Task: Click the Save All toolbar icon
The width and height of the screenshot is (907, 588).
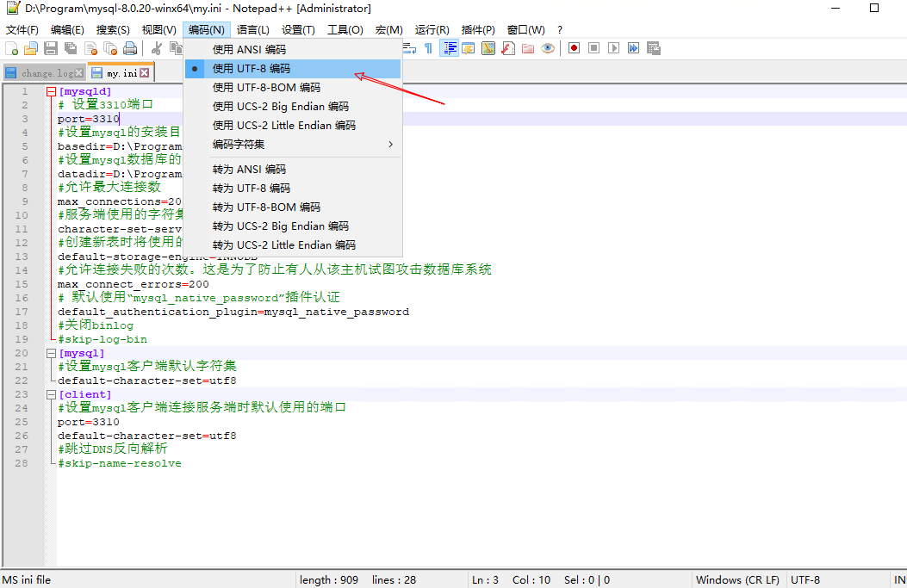Action: (x=70, y=49)
